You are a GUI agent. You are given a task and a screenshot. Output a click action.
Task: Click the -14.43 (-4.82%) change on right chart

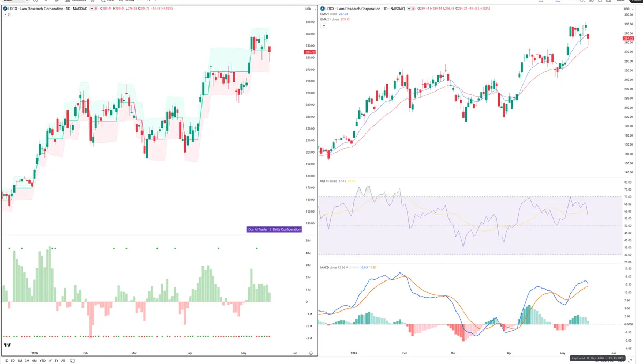pos(480,9)
